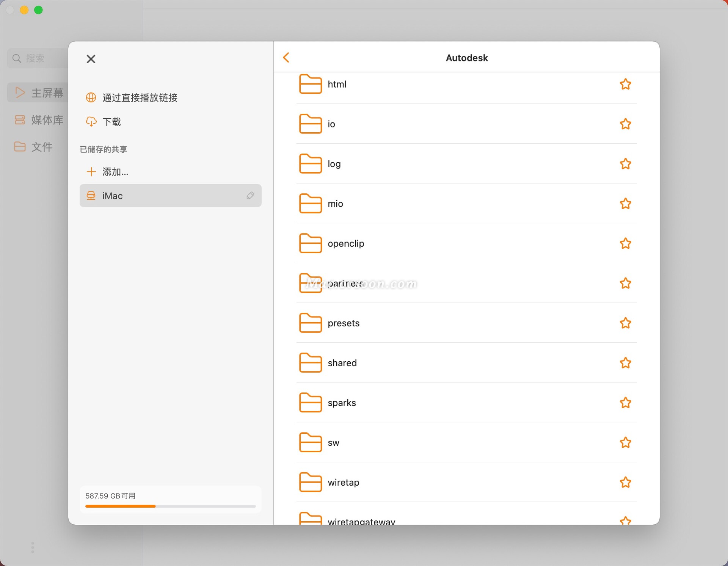728x566 pixels.
Task: Click the sparks folder icon
Action: (x=311, y=402)
